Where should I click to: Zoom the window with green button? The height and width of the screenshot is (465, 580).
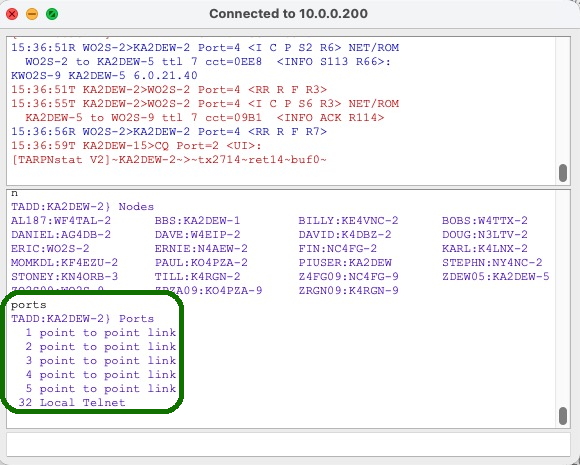52,14
